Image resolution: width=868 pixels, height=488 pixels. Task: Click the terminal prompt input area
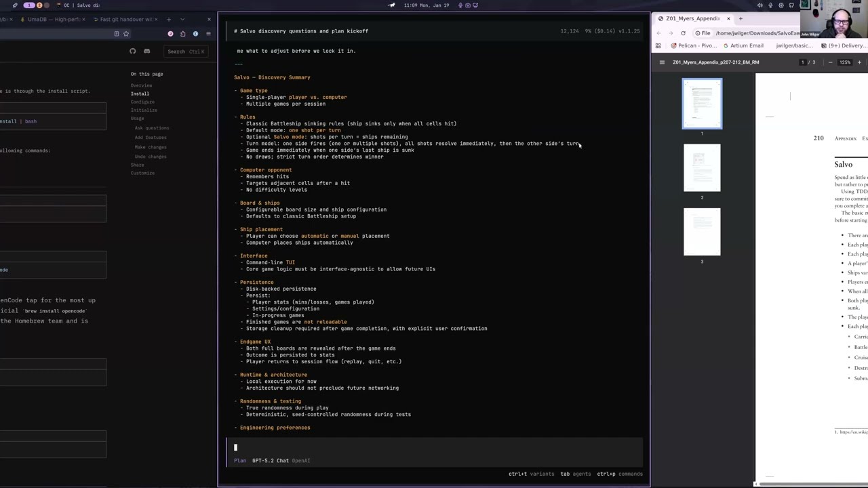[x=435, y=447]
